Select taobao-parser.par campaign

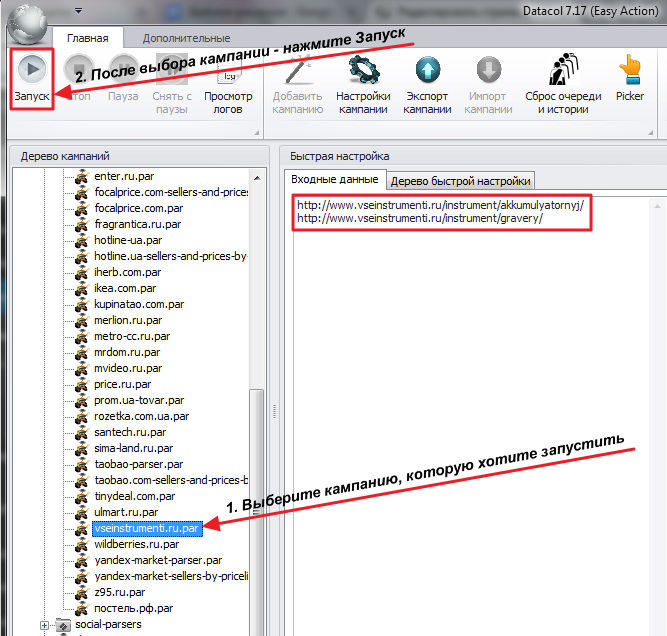(139, 465)
